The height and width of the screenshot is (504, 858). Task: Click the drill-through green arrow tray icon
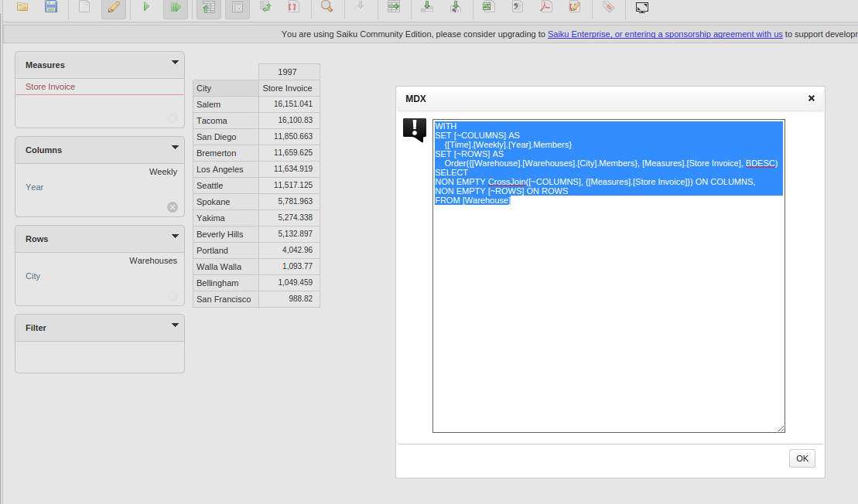click(427, 6)
